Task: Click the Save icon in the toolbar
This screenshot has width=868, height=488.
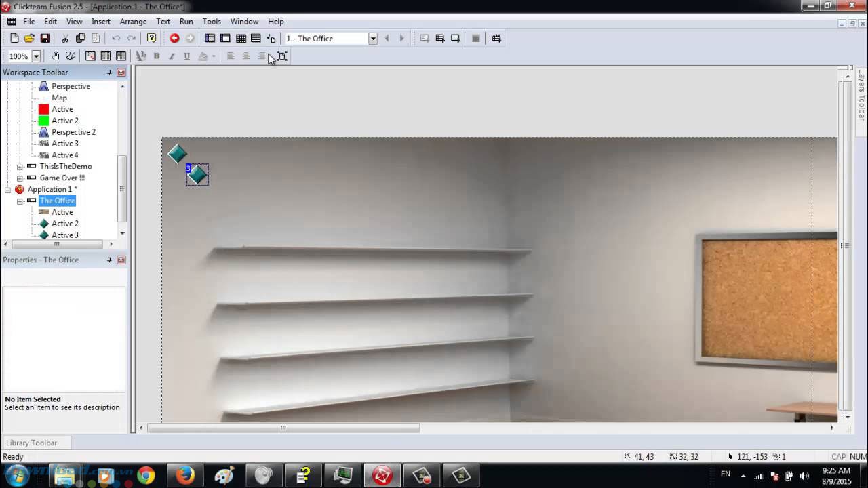Action: pos(44,38)
